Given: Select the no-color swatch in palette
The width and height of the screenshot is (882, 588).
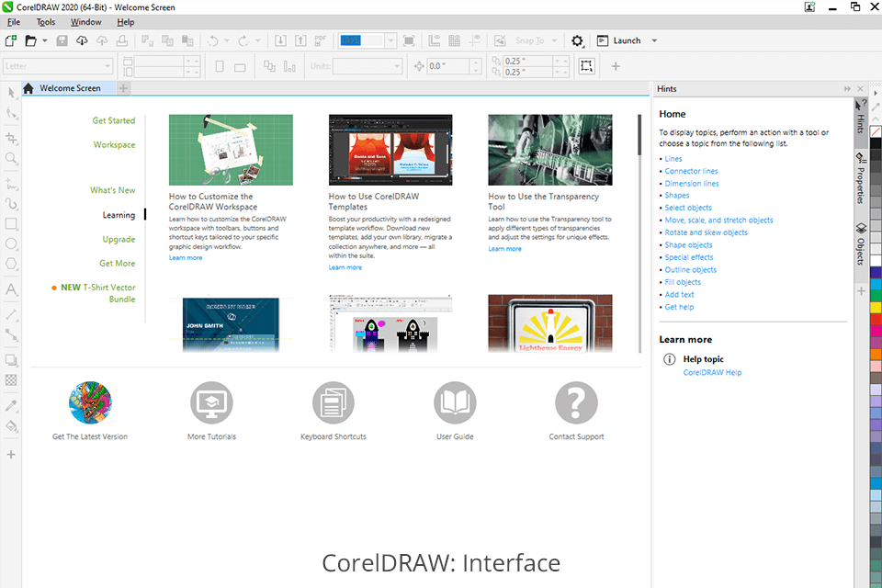Looking at the screenshot, I should click(x=876, y=131).
